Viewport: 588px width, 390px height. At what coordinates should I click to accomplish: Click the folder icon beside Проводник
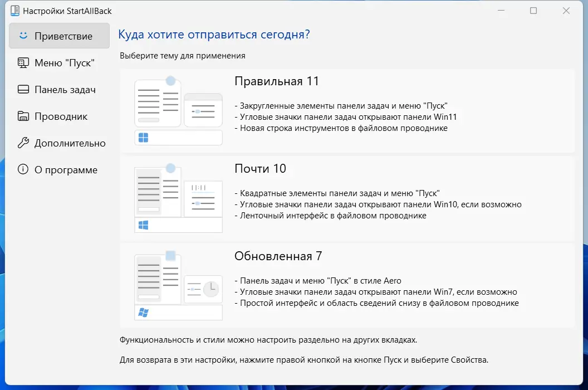tap(23, 116)
